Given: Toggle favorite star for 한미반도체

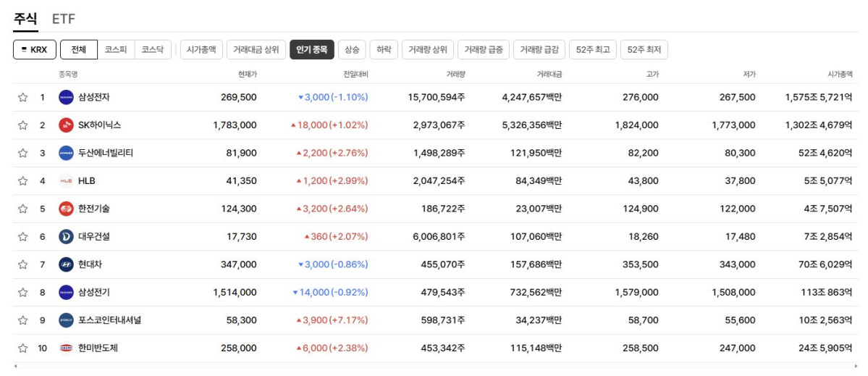Looking at the screenshot, I should point(22,348).
